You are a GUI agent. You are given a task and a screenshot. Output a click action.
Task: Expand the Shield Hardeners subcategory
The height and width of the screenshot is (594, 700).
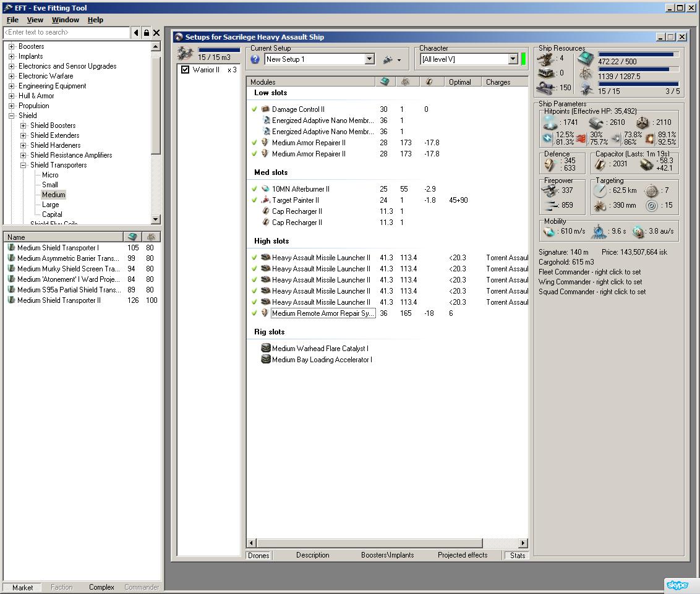pos(23,145)
